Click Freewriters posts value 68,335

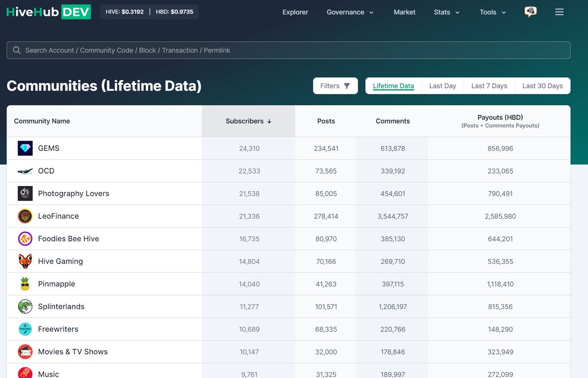(326, 329)
